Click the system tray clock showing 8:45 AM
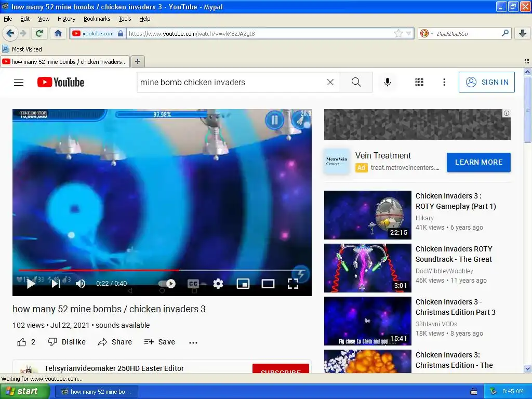The image size is (532, 399). [x=513, y=391]
